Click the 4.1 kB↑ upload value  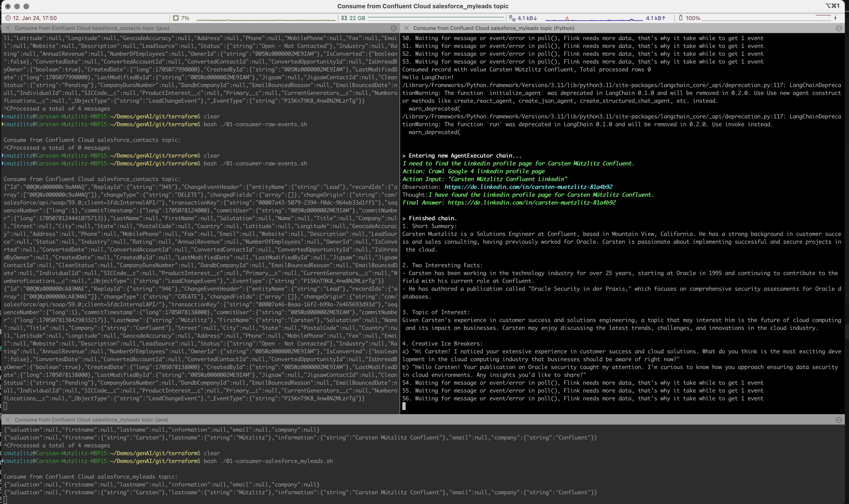click(x=655, y=18)
